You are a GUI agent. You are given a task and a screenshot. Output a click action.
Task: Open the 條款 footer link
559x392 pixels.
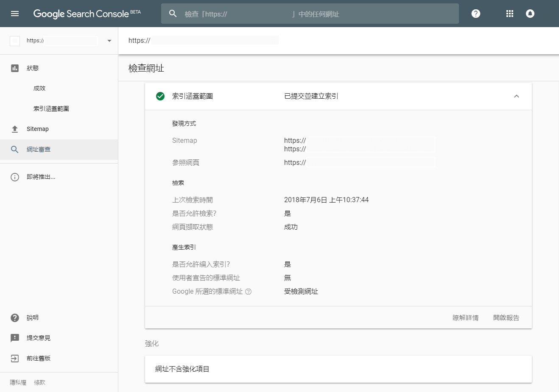point(39,382)
